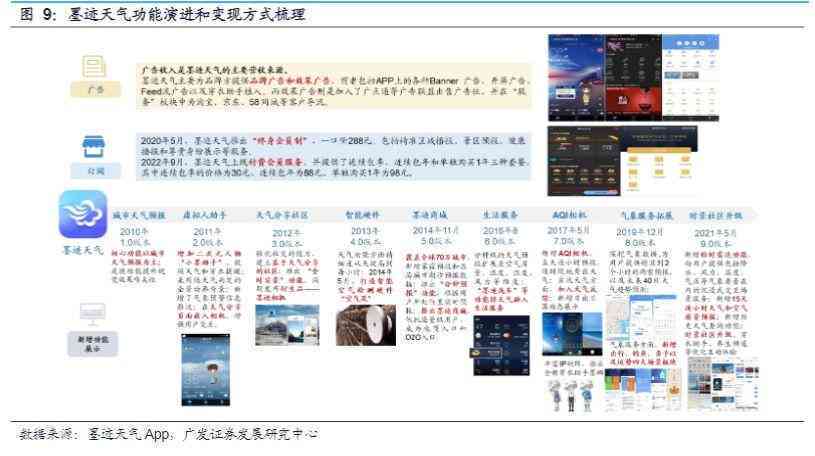The image size is (815, 456).
Task: Click the 2017年5月 7.0版本 marker
Action: [568, 235]
